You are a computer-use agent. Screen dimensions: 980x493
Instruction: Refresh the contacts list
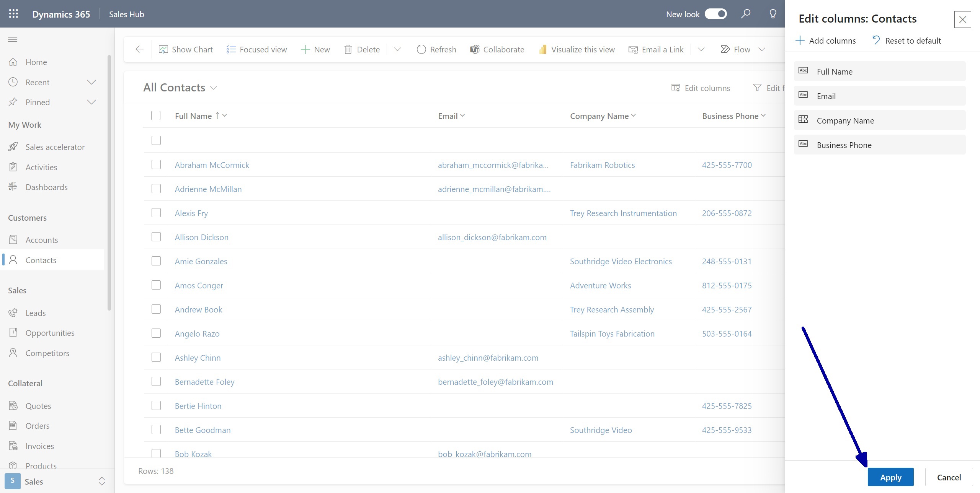click(436, 49)
